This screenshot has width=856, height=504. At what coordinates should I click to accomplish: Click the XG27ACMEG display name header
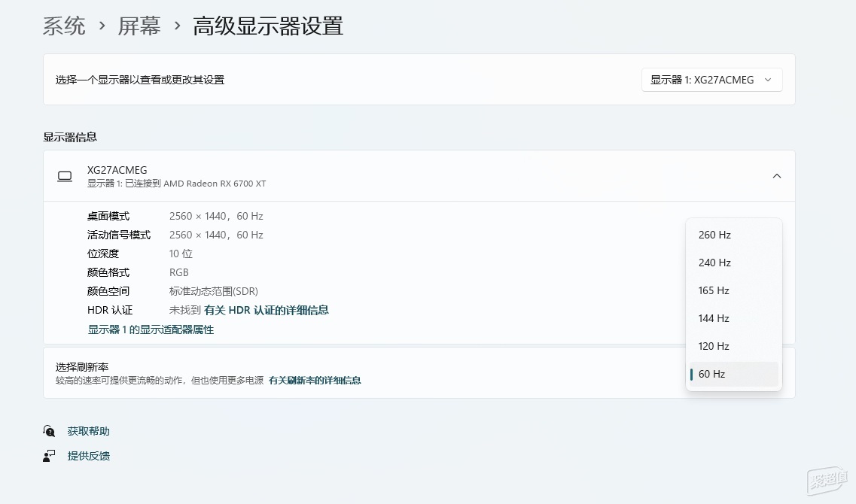coord(117,170)
